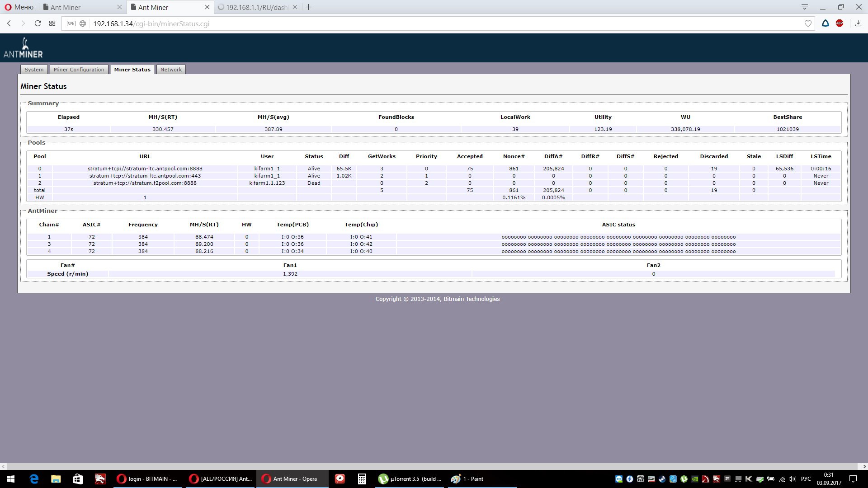Close the first Ant Miner browser tab
The image size is (868, 488).
(119, 7)
